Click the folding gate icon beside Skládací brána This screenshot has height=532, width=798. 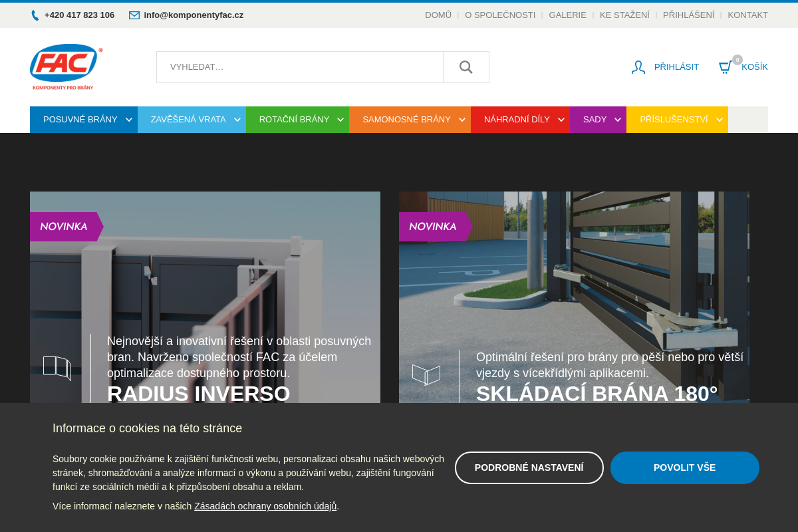coord(426,374)
